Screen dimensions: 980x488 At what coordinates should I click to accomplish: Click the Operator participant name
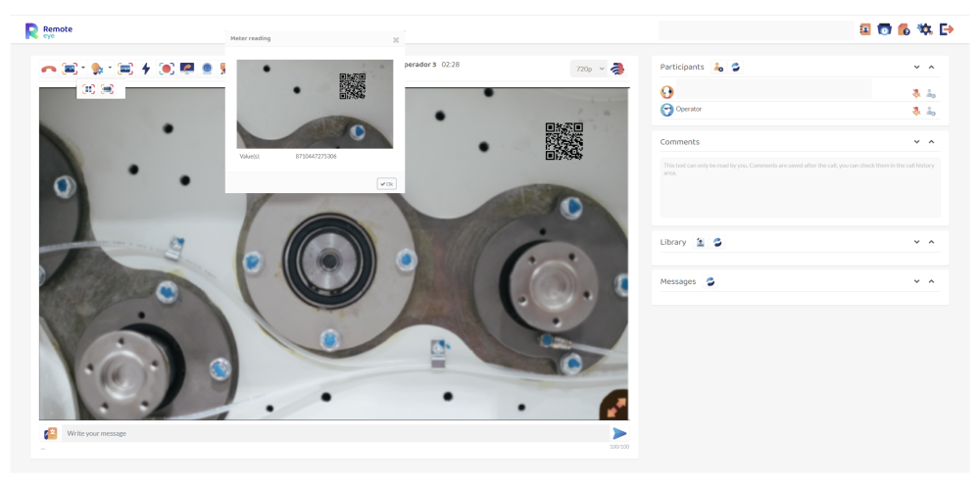[689, 109]
